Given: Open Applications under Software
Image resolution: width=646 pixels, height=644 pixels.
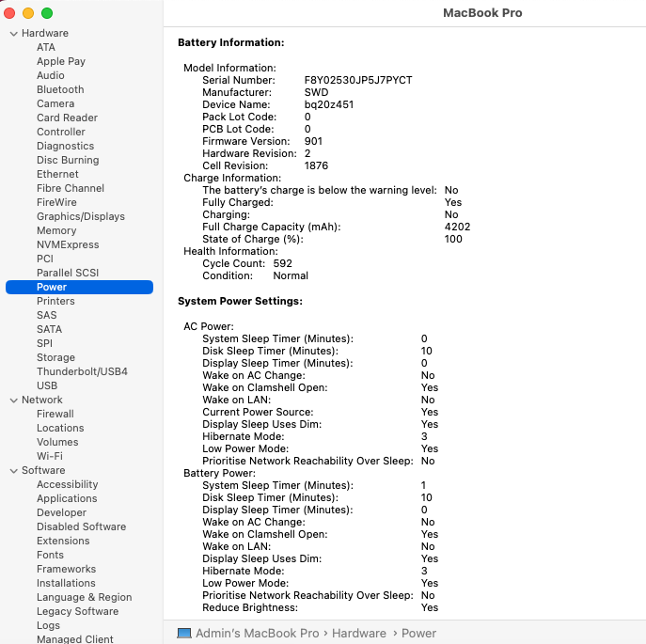Looking at the screenshot, I should tap(67, 498).
